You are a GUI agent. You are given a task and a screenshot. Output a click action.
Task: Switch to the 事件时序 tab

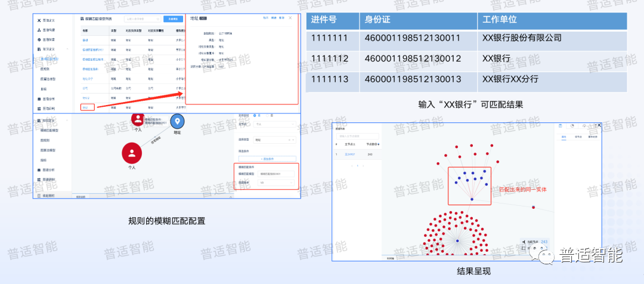pyautogui.click(x=593, y=136)
